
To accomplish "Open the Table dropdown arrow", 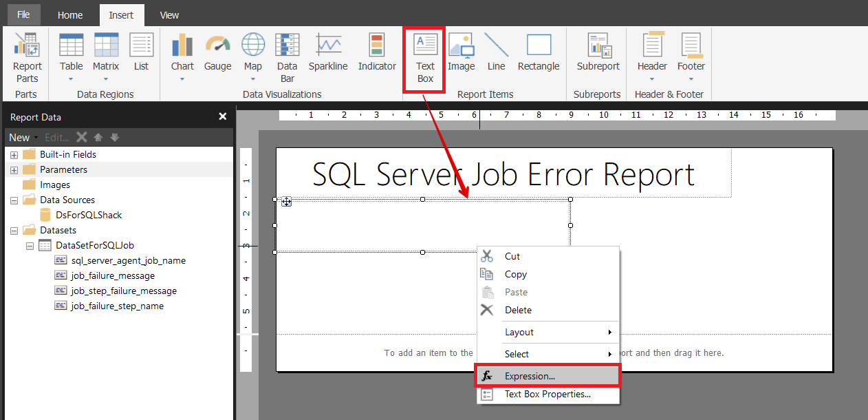I will coord(71,79).
